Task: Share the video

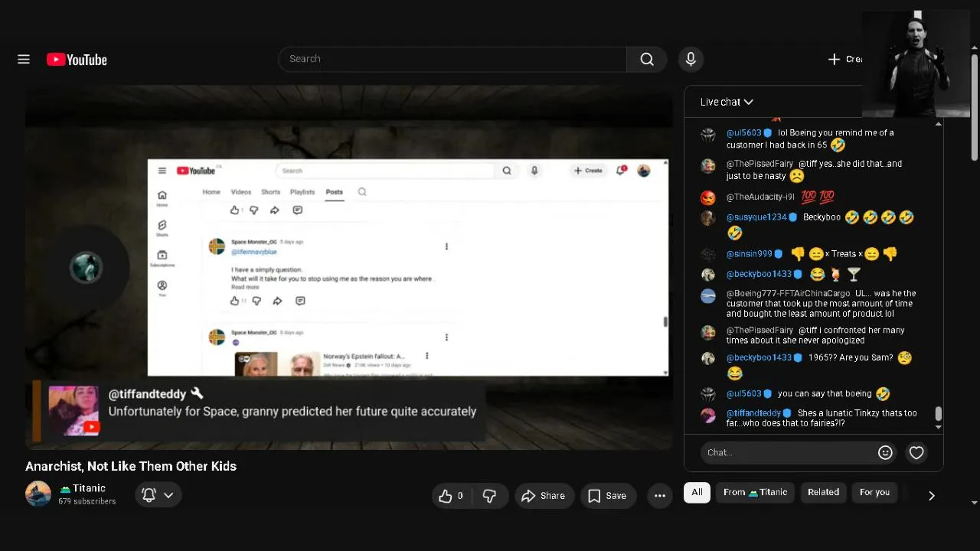Action: point(543,496)
